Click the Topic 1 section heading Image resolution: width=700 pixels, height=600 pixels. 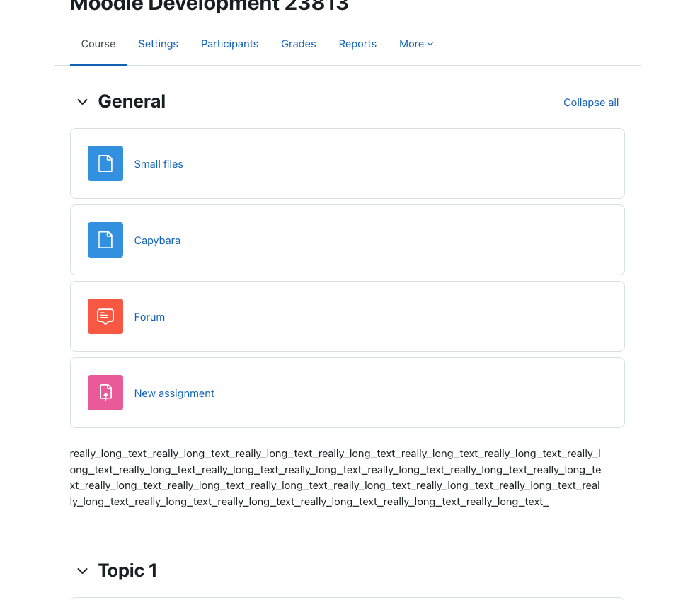(127, 570)
